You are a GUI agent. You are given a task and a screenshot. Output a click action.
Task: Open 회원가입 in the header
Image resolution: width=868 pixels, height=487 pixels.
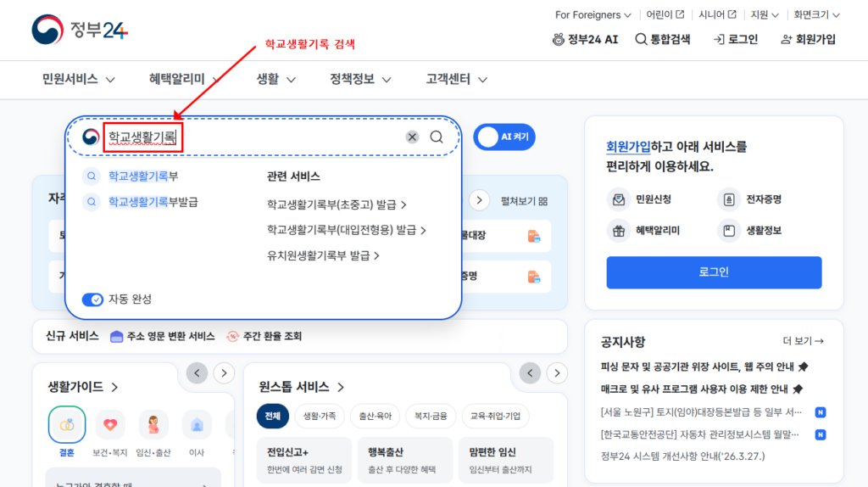coord(808,39)
